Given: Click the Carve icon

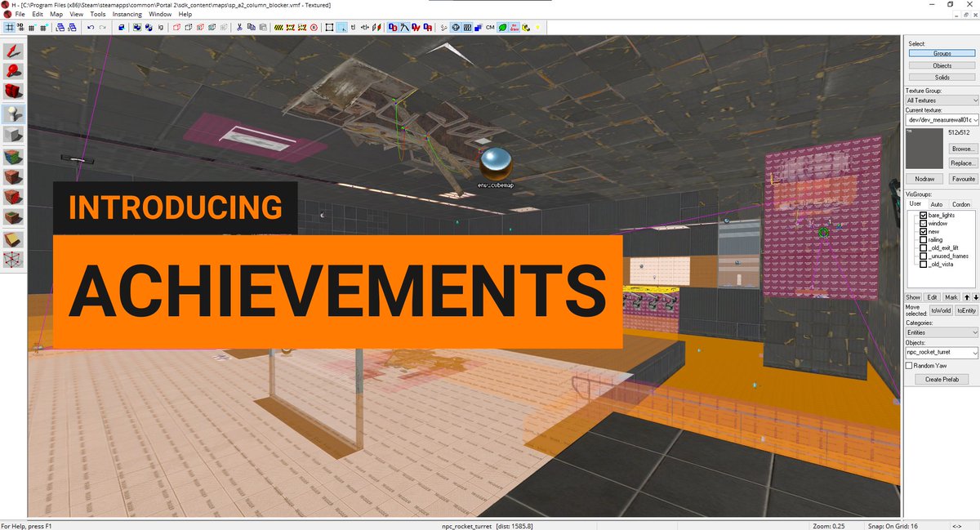Looking at the screenshot, I should tap(122, 27).
